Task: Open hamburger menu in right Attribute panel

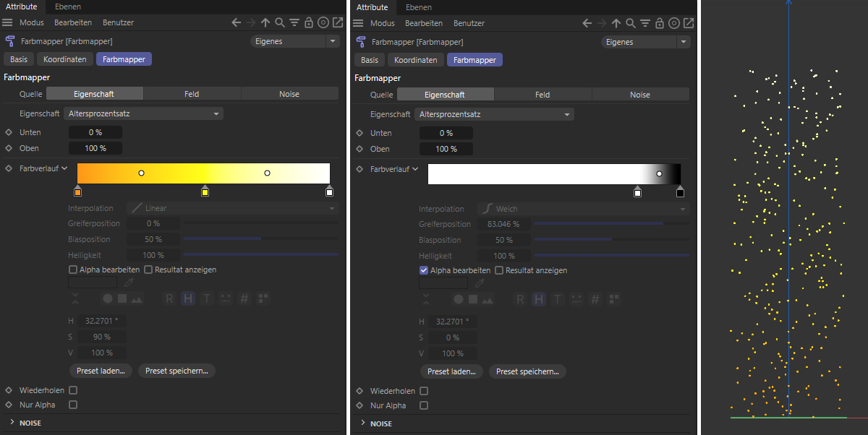Action: click(x=359, y=23)
